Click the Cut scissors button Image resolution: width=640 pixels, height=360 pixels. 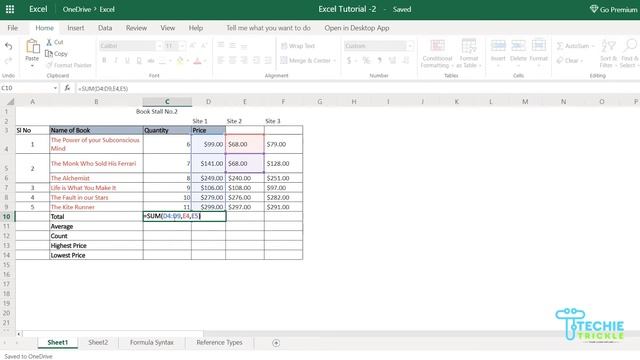(x=55, y=42)
